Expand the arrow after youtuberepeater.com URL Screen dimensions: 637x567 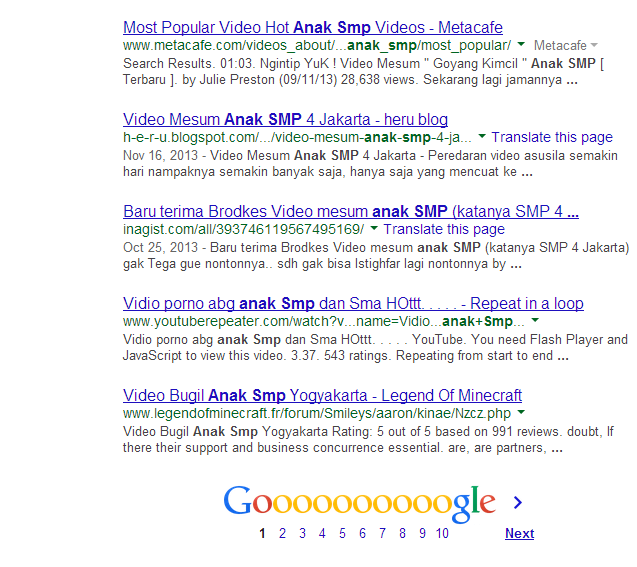[535, 320]
